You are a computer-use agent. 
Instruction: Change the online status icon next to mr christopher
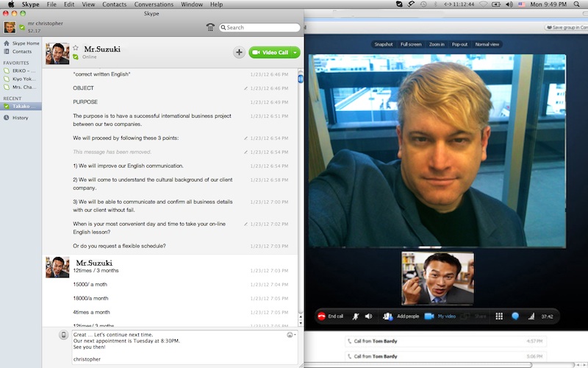tap(22, 27)
